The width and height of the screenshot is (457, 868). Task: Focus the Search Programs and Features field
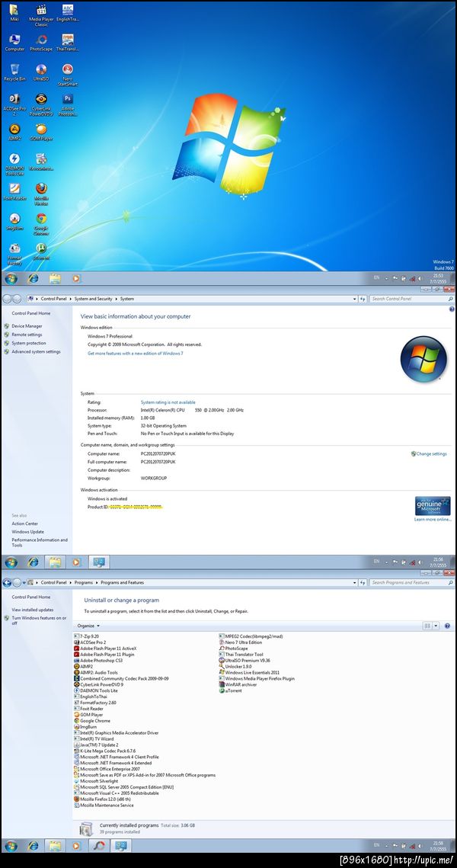410,582
